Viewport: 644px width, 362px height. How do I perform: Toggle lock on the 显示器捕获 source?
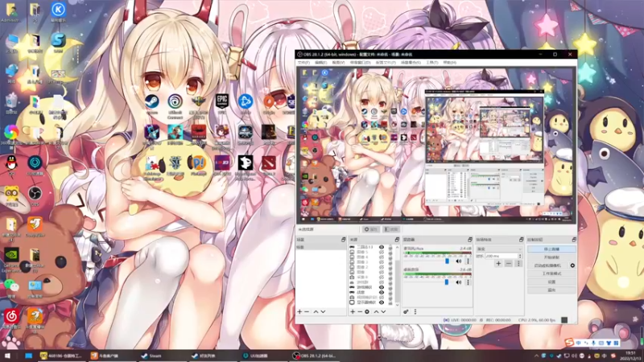390,302
